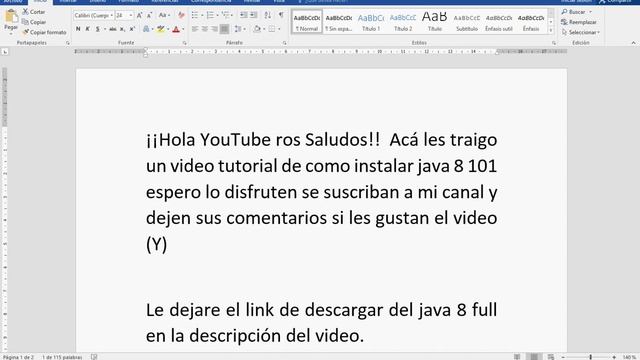This screenshot has height=360, width=640.
Task: Toggle strikethrough abc formatting
Action: coord(113,29)
